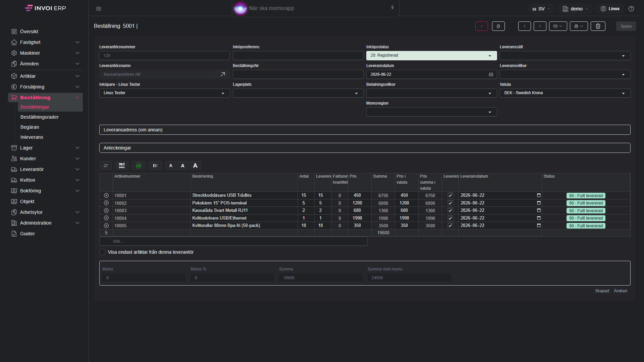Open Beställningsrader in the sidebar

tap(40, 117)
